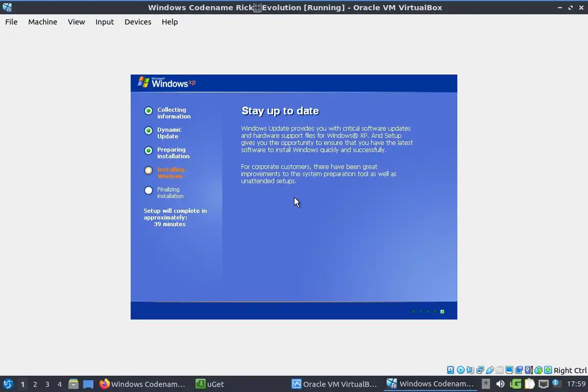Click the Windows XP logo in setup
Screen dimensions: 588x392
coord(166,82)
